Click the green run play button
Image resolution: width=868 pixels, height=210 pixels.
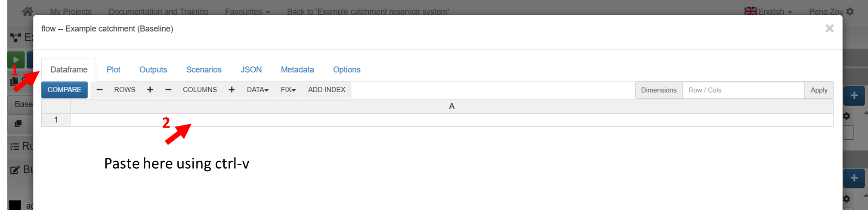[16, 60]
